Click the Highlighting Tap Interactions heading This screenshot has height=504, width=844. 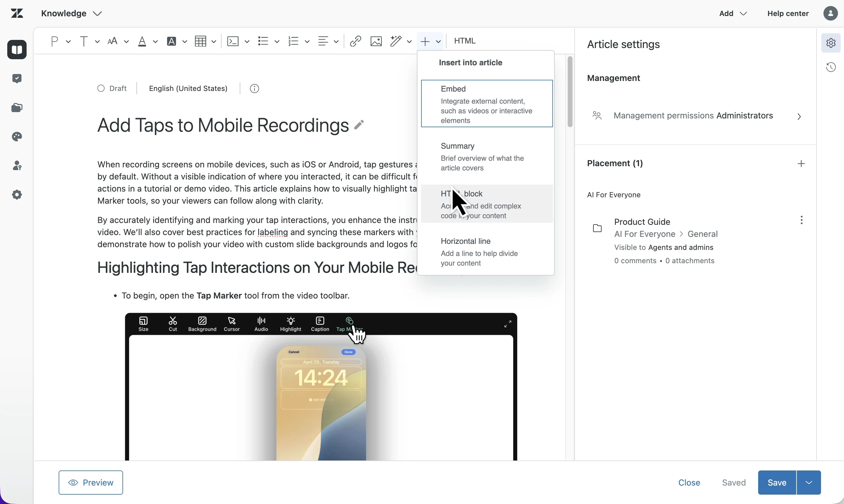coord(257,268)
